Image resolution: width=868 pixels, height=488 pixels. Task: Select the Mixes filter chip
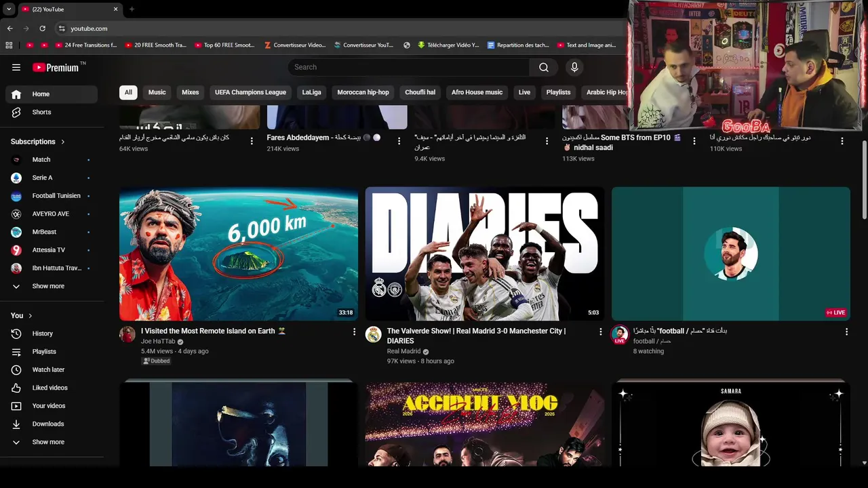(x=191, y=92)
